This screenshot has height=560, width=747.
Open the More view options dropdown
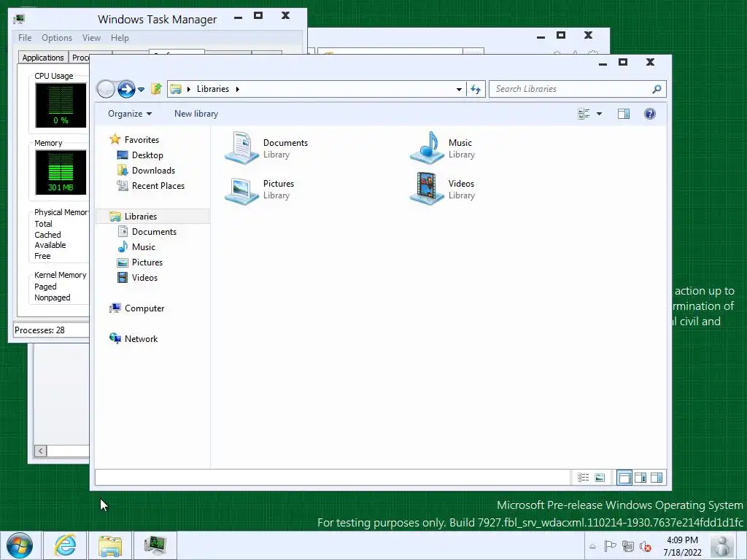click(600, 114)
